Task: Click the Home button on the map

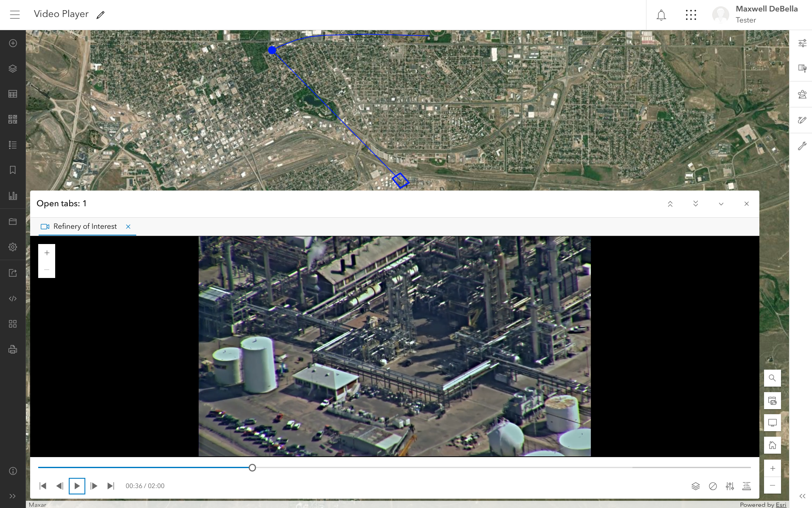Action: click(x=772, y=445)
